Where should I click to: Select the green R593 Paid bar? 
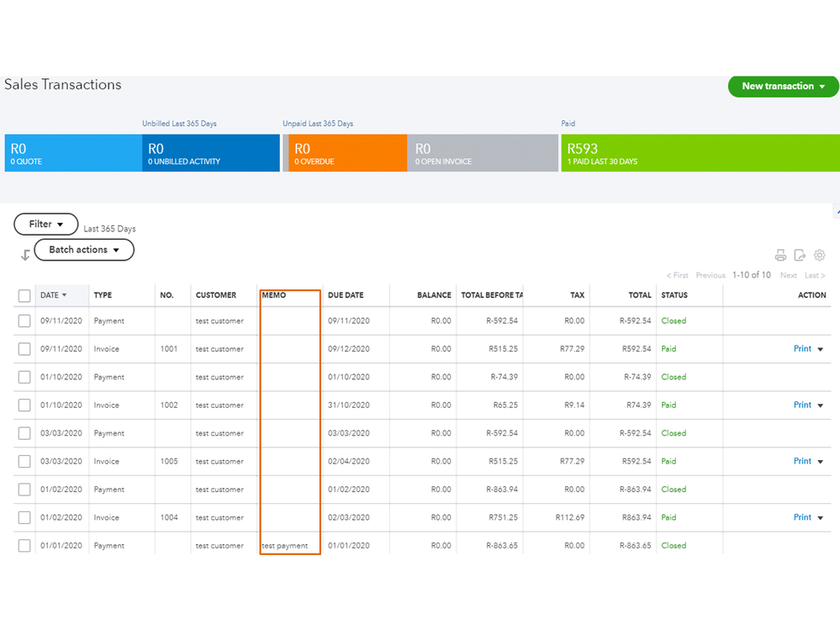click(x=700, y=153)
